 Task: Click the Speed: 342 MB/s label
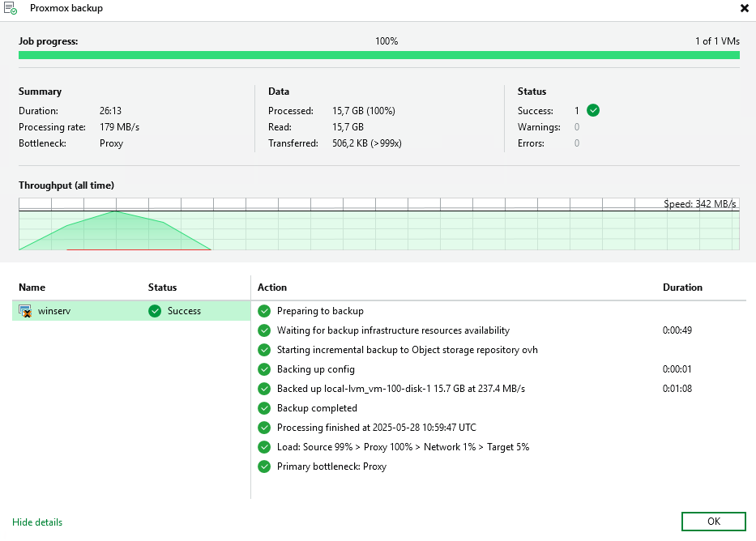tap(699, 204)
